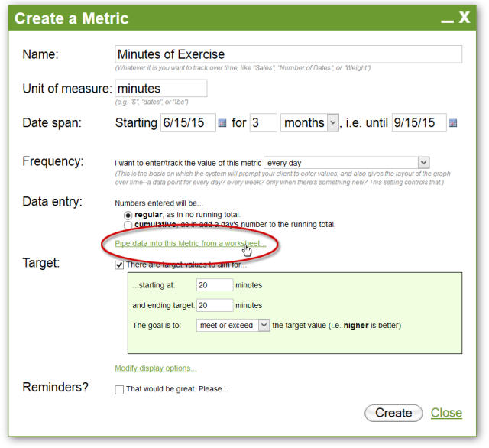The image size is (489, 448).
Task: Click the Unit of measure field
Action: (x=161, y=88)
